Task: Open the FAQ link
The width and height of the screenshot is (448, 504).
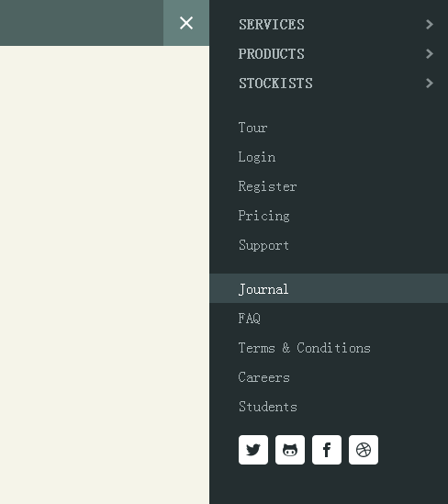Action: click(x=250, y=319)
